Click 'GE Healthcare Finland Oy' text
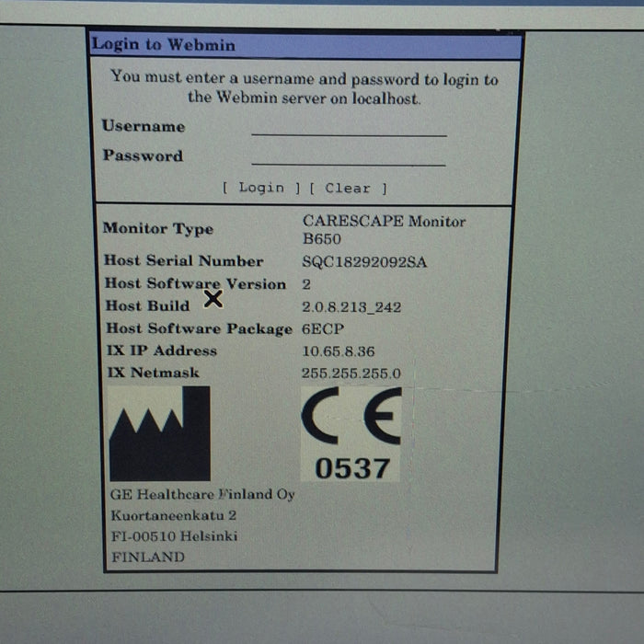The image size is (644, 644). pyautogui.click(x=202, y=494)
